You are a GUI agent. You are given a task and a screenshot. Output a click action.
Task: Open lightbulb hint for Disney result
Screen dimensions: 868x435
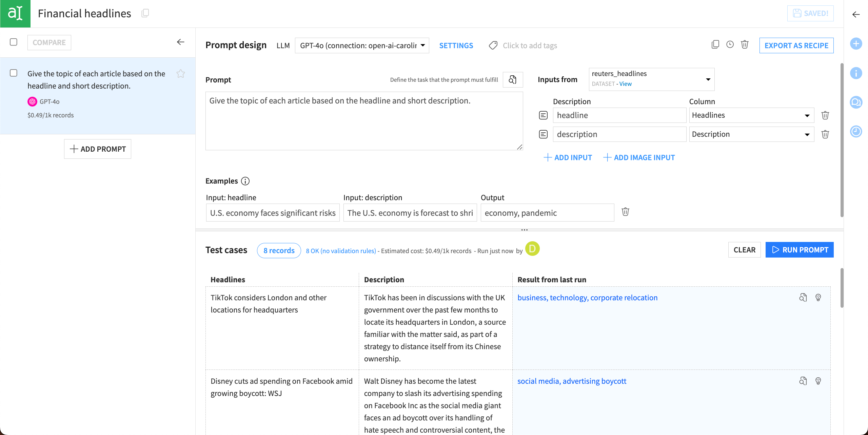click(x=818, y=381)
